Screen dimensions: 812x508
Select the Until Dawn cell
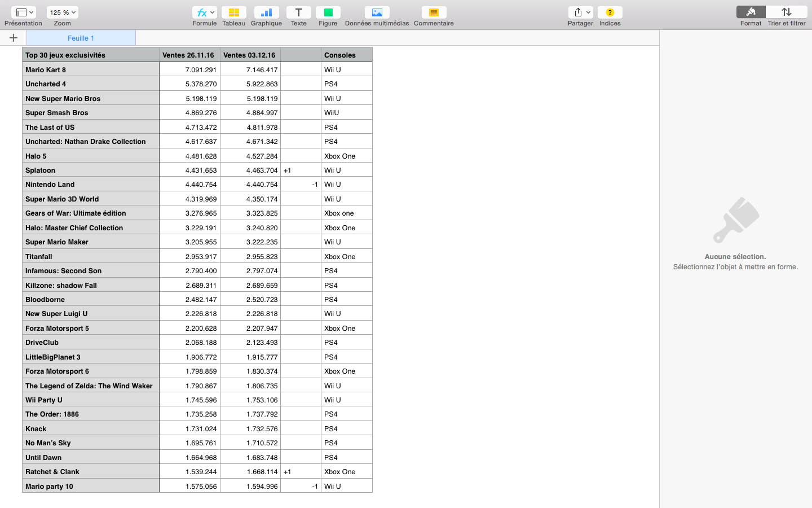click(x=91, y=457)
